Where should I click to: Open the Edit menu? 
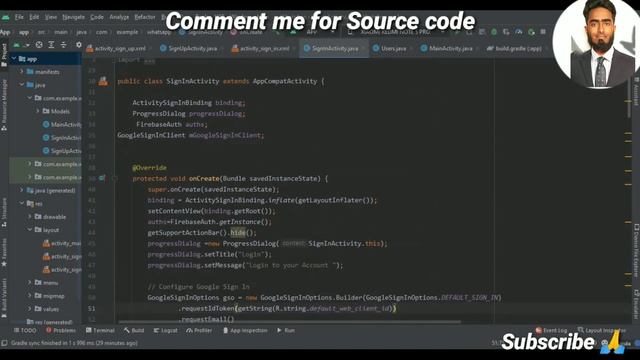pos(34,17)
